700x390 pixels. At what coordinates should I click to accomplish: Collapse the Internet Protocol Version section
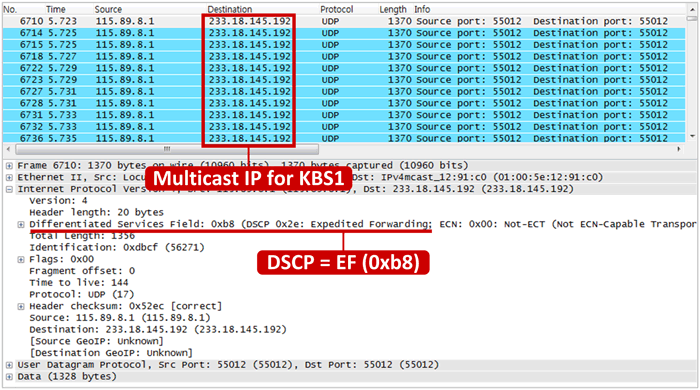click(9, 189)
